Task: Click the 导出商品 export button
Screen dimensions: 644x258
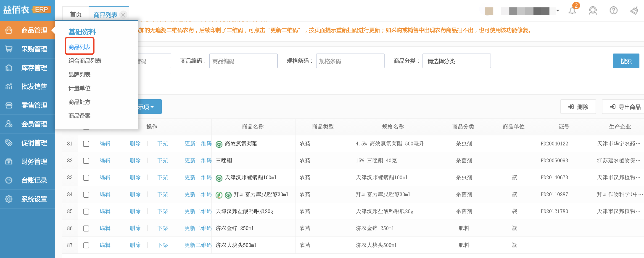Action: tap(627, 106)
